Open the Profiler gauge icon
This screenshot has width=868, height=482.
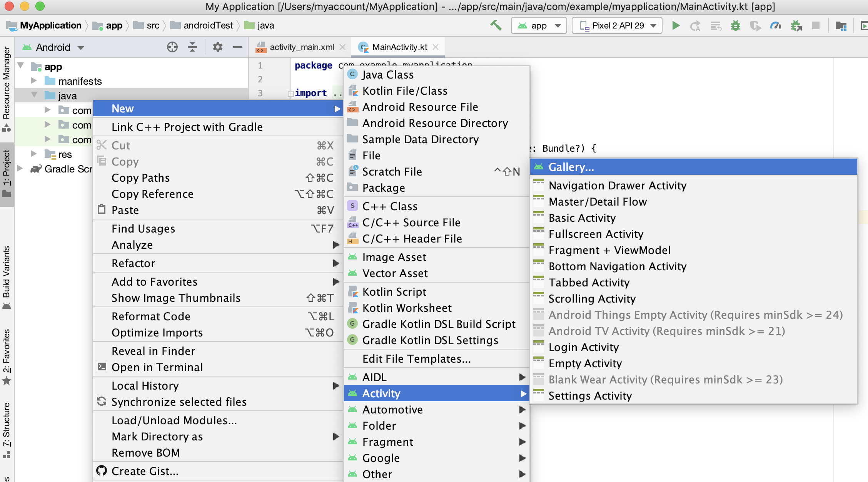pyautogui.click(x=775, y=25)
